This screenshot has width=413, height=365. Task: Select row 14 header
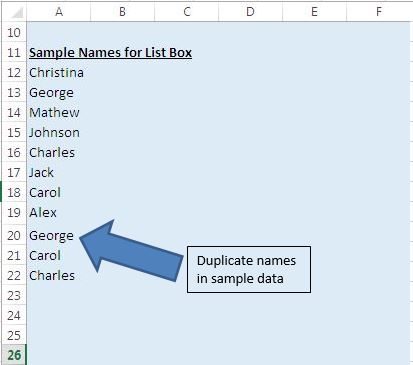pyautogui.click(x=14, y=112)
